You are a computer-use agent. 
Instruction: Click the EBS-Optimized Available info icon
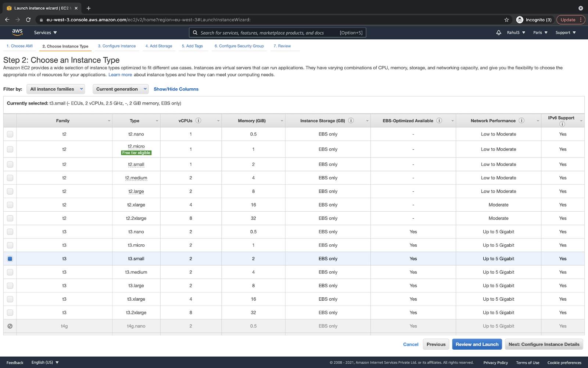[x=439, y=120]
